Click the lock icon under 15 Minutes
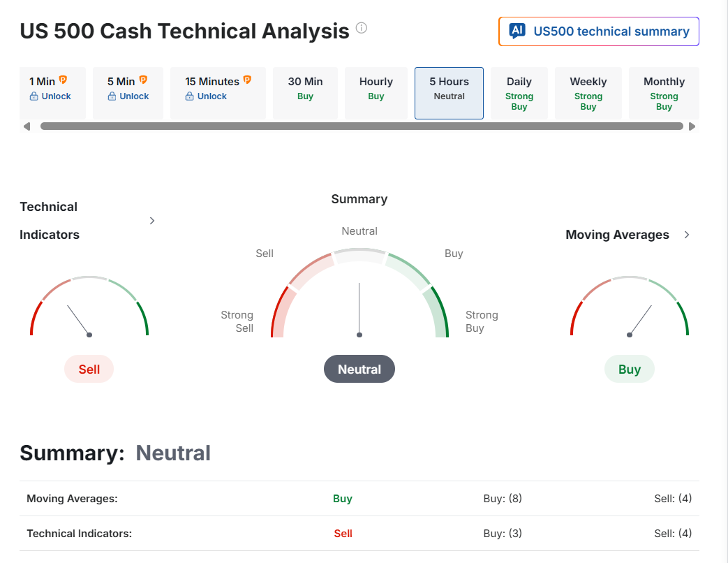Image resolution: width=728 pixels, height=563 pixels. pyautogui.click(x=190, y=96)
